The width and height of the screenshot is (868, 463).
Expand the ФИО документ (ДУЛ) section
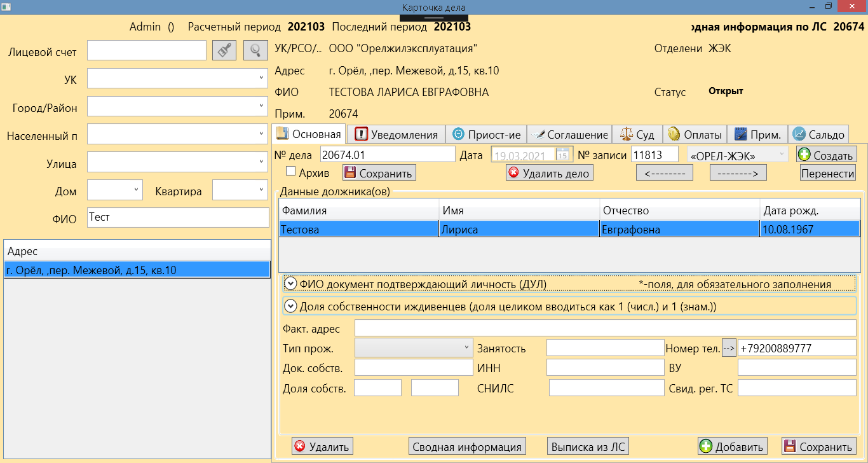(x=290, y=284)
